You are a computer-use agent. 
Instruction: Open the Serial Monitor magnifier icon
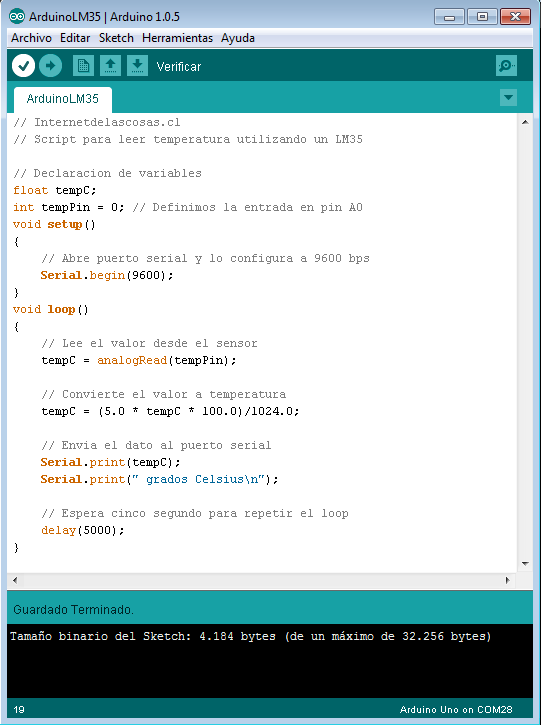506,66
